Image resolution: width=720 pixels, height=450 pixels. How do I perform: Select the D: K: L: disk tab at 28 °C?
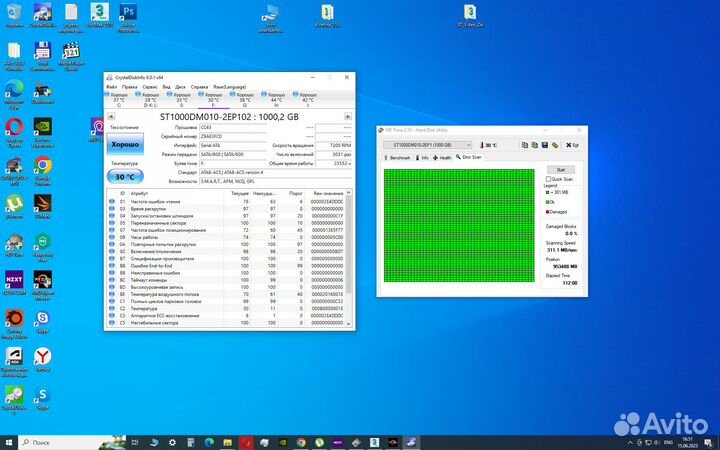[150, 100]
